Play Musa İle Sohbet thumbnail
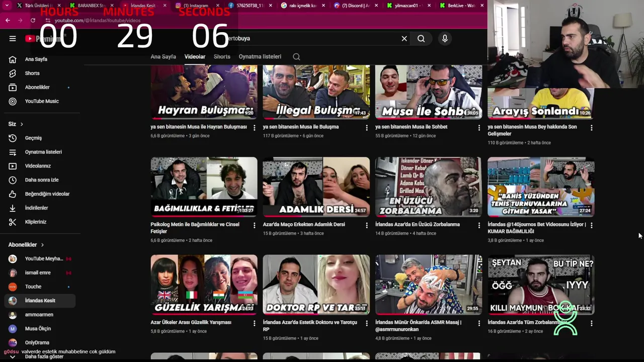This screenshot has width=644, height=362. 428,92
